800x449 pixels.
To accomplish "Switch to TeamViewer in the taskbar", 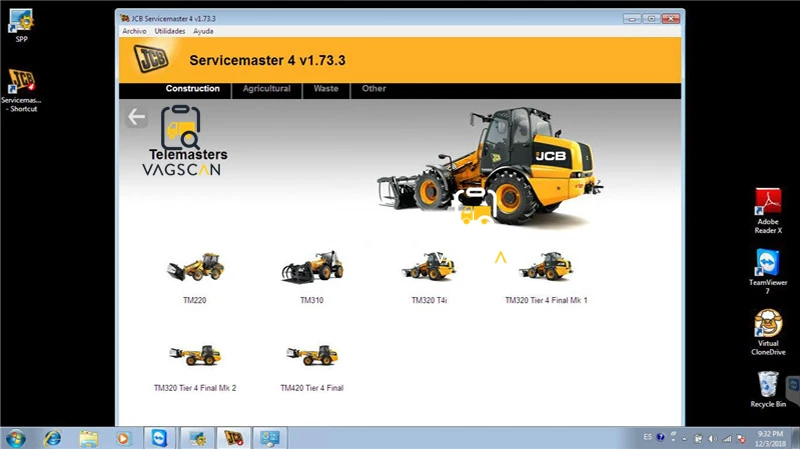I will click(x=159, y=438).
